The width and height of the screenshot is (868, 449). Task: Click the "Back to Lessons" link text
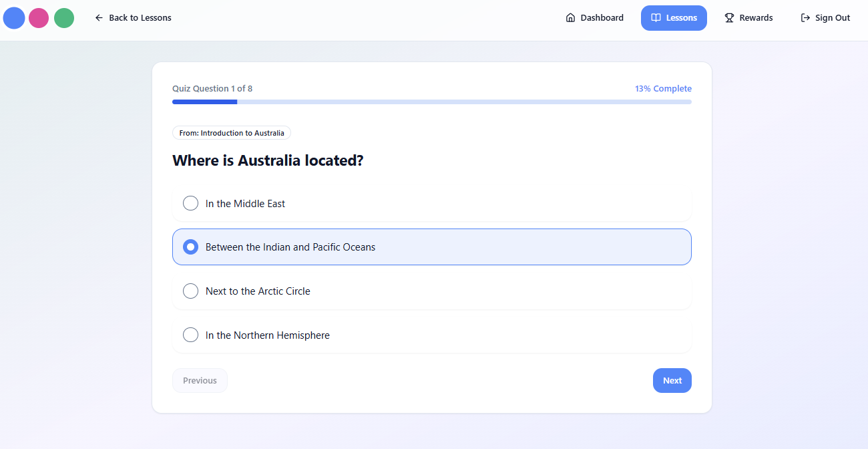[140, 18]
